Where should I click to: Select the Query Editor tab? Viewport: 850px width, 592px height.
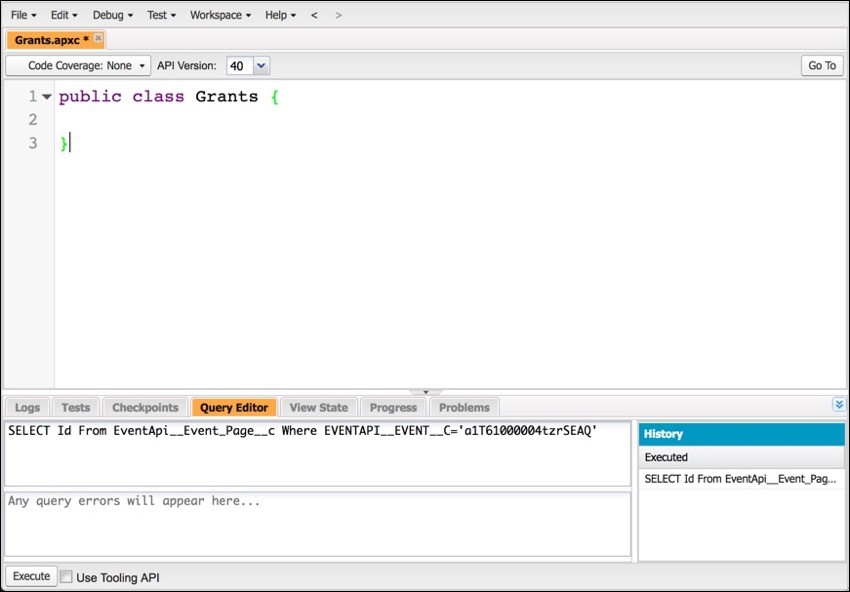point(234,408)
